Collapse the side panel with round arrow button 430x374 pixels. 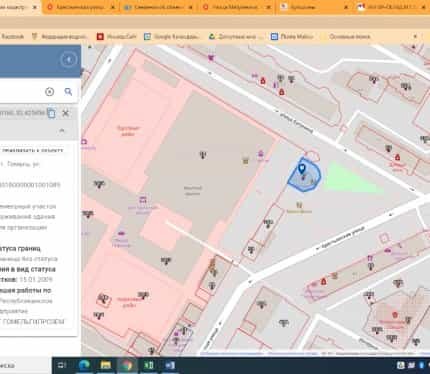point(69,60)
